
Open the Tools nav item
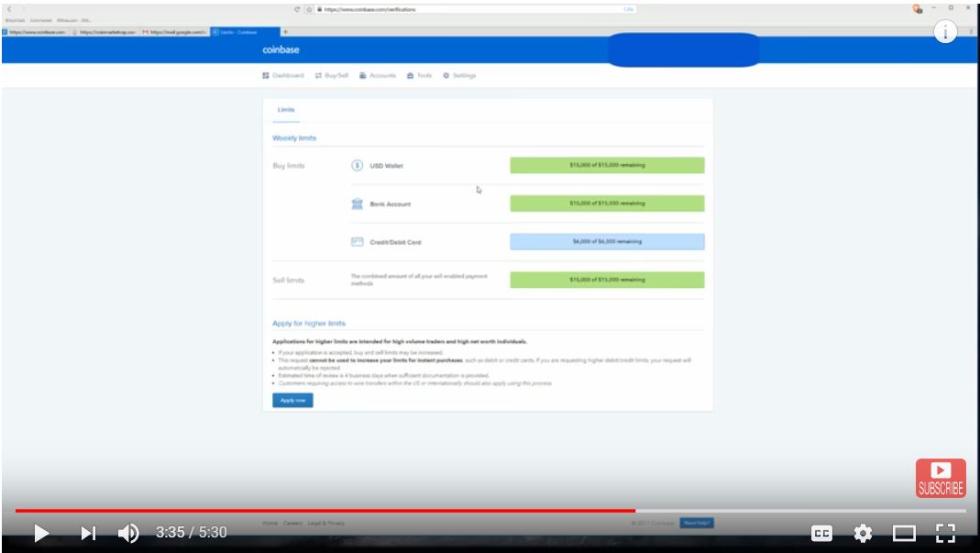pos(419,75)
